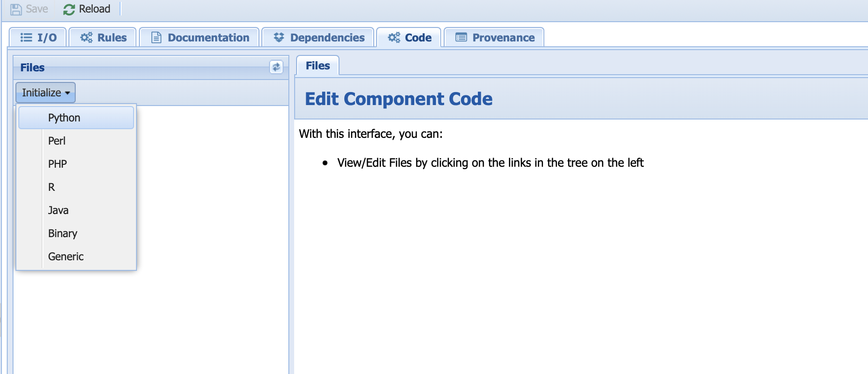Pick PHP from the Initialize menu
The height and width of the screenshot is (374, 868).
point(76,164)
